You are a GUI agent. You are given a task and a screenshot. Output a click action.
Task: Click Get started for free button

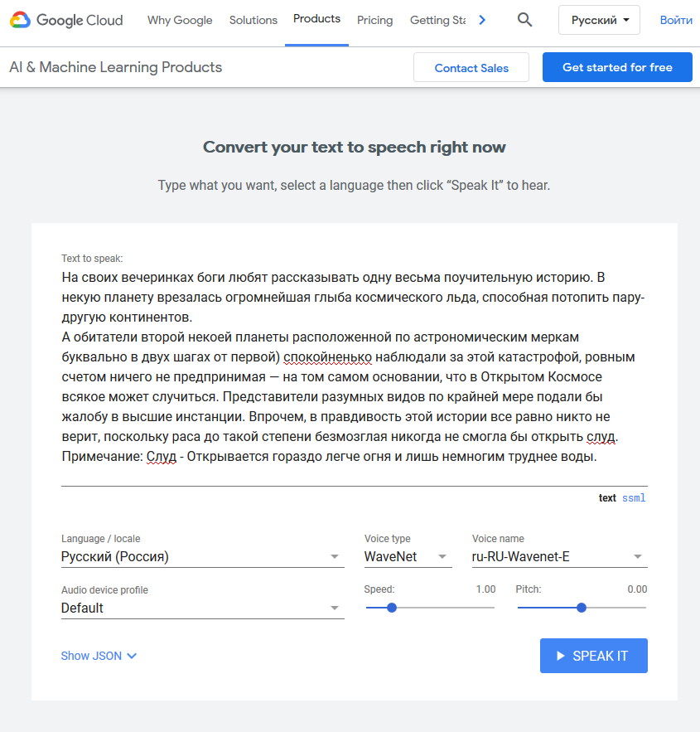coord(617,67)
